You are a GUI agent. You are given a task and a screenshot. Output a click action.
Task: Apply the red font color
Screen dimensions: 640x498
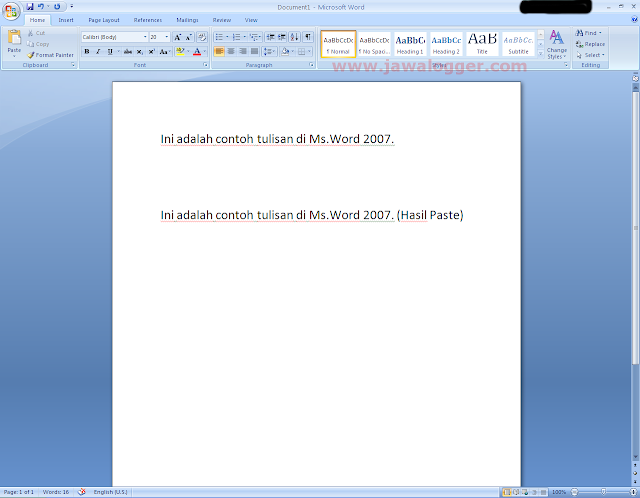(x=197, y=51)
